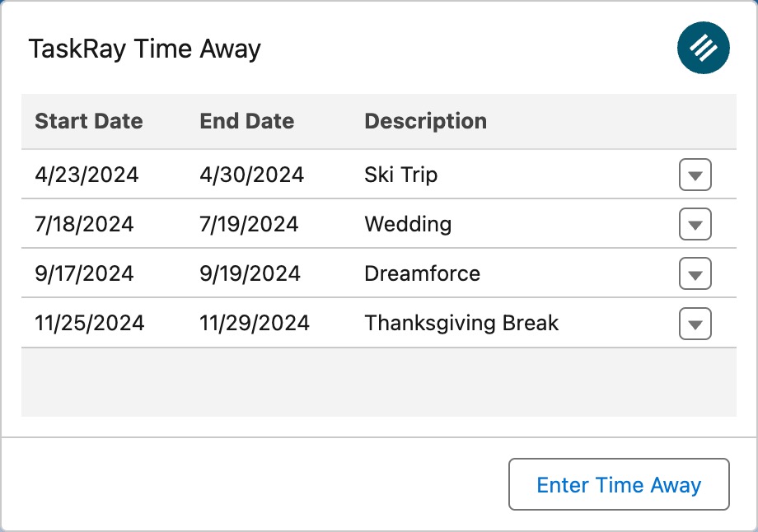Click the TaskRay logo icon

[x=703, y=48]
